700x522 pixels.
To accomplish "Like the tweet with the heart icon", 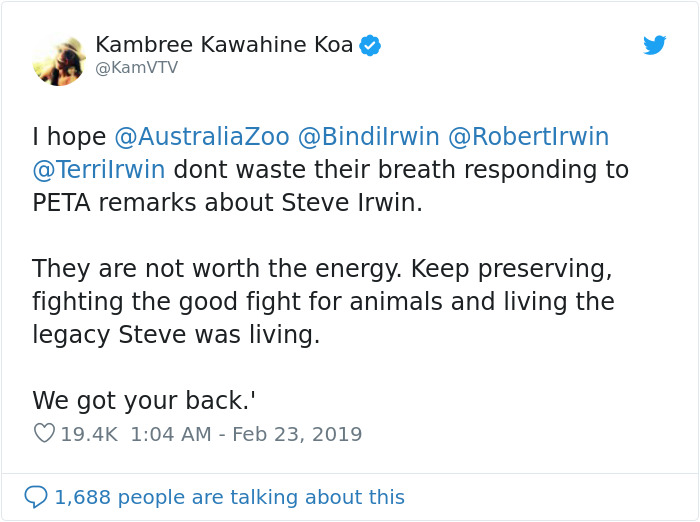I will click(x=44, y=434).
